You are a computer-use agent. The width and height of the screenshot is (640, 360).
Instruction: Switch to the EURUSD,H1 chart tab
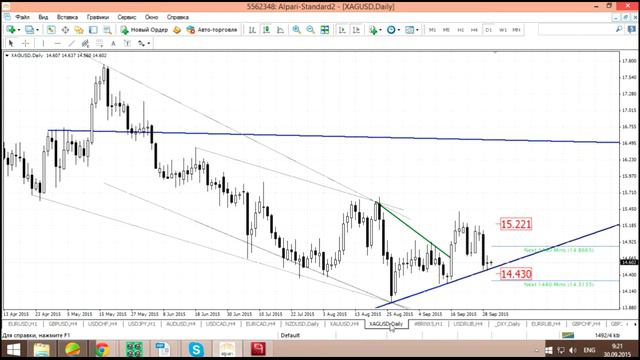22,324
